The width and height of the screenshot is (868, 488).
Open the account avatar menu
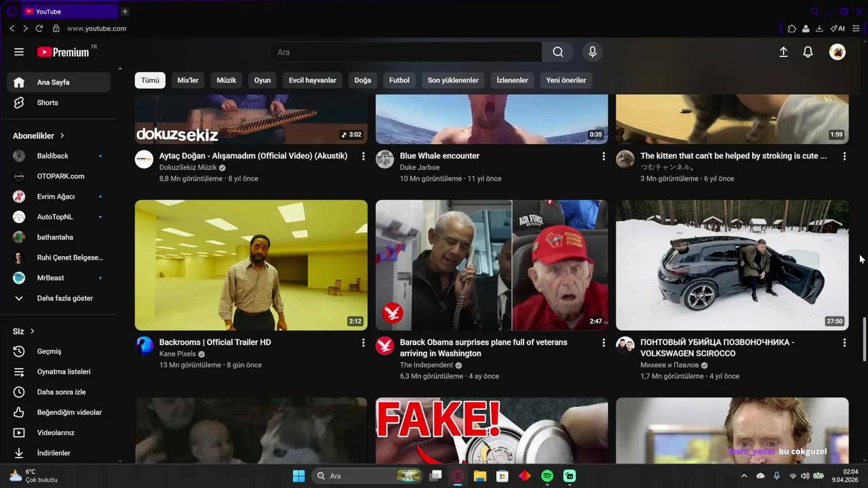(837, 52)
